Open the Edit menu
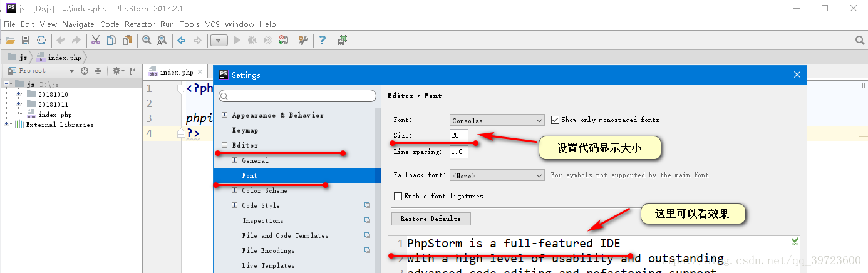 coord(28,24)
